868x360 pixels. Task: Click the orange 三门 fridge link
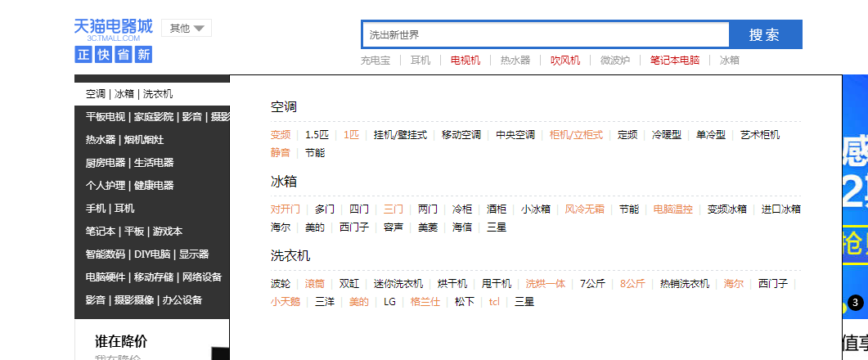click(394, 209)
